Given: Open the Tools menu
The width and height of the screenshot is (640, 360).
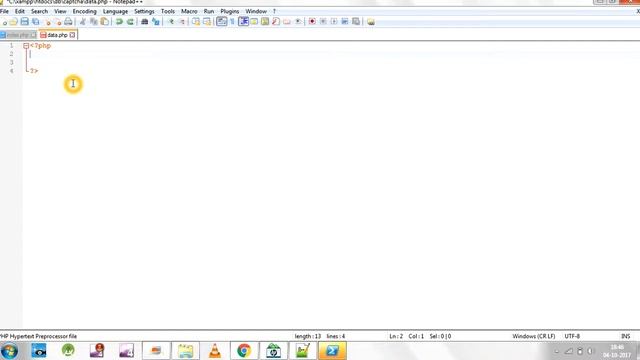Looking at the screenshot, I should tap(168, 11).
